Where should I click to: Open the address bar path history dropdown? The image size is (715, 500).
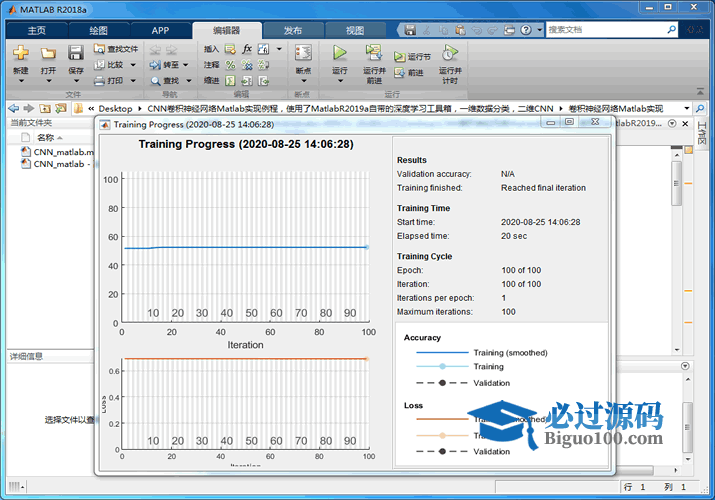point(687,108)
